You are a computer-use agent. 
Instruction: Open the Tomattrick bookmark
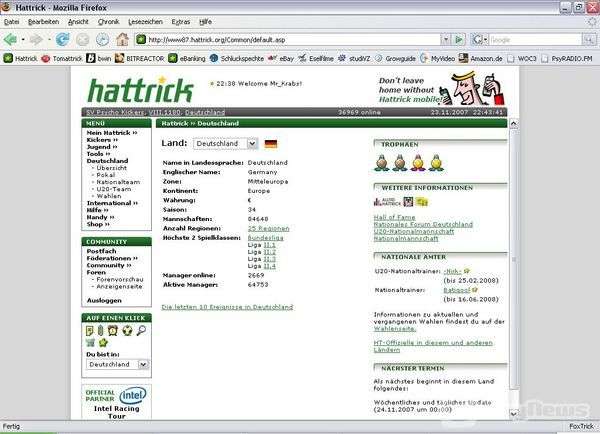tap(62, 59)
